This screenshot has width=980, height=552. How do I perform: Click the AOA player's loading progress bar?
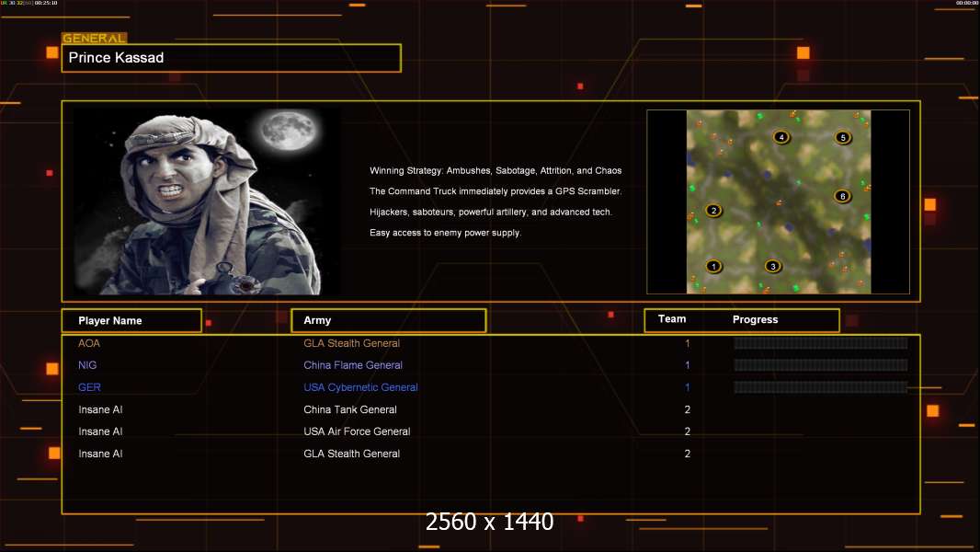[x=821, y=343]
